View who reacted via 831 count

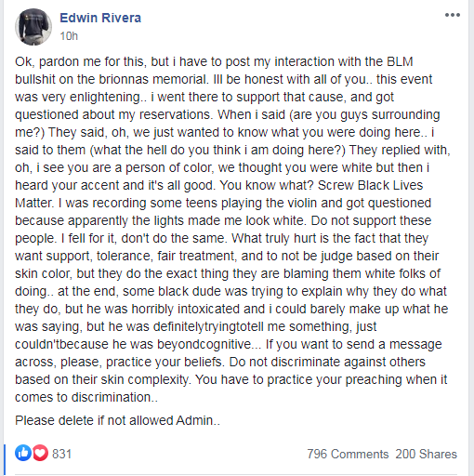coord(62,454)
